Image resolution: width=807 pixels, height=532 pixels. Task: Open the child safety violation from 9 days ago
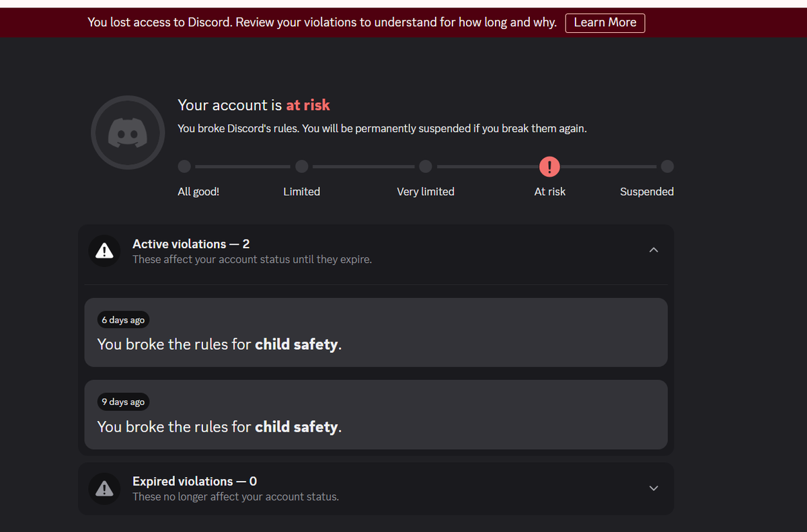pyautogui.click(x=376, y=415)
